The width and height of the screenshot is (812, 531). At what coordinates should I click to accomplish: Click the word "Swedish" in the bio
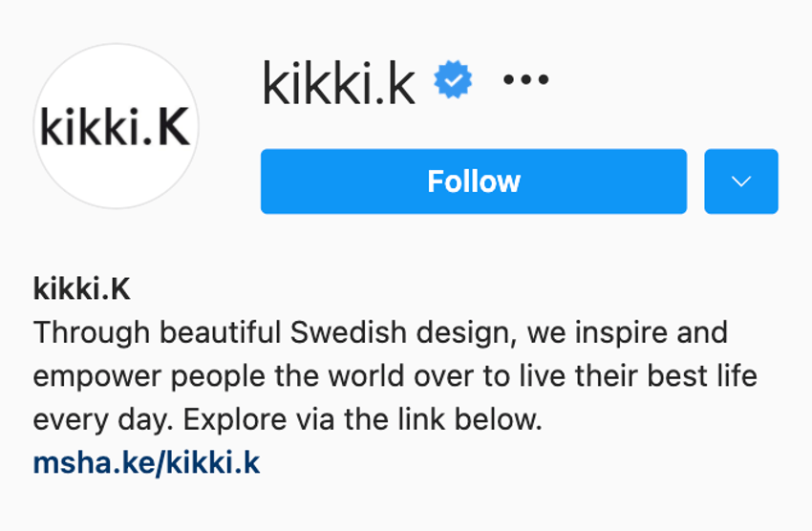click(348, 332)
